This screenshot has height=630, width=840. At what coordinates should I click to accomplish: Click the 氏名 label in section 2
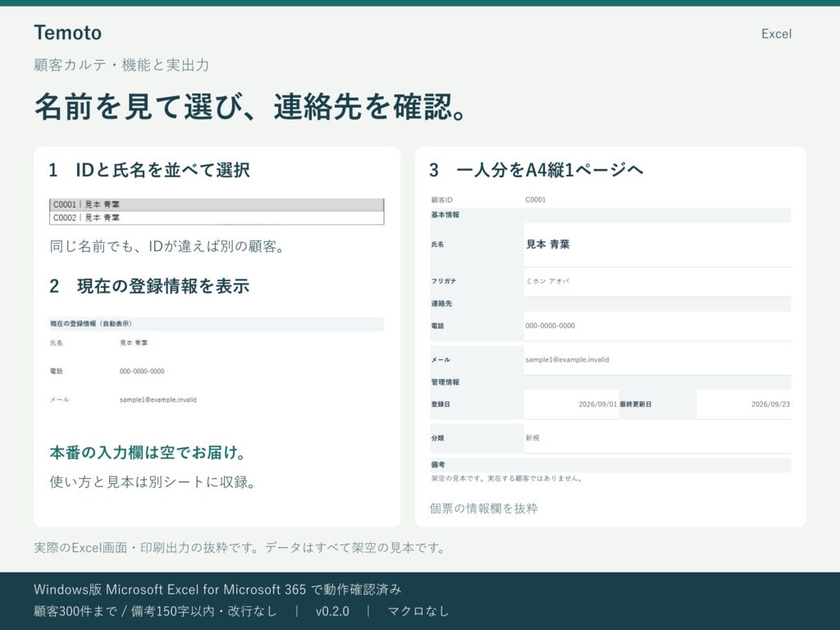click(x=57, y=343)
